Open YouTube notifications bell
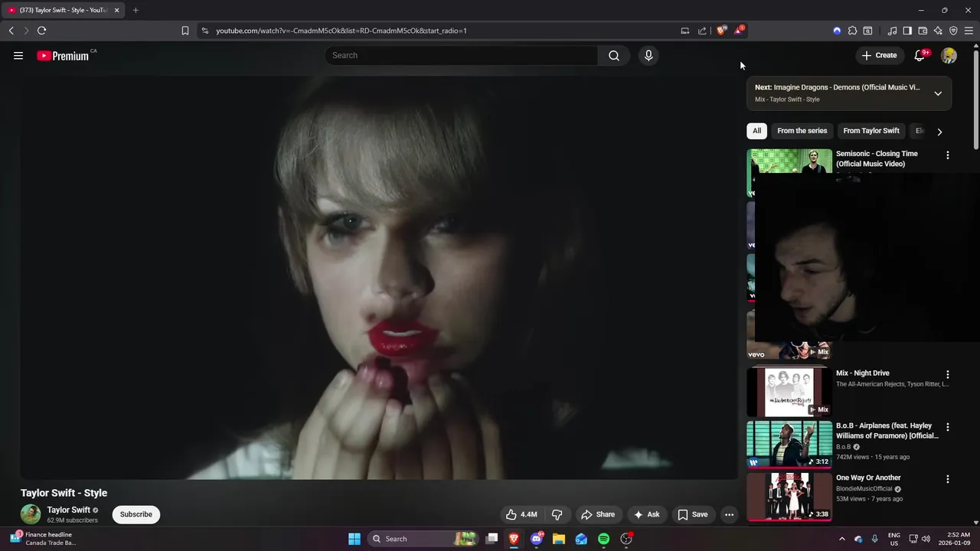980x551 pixels. (x=920, y=55)
